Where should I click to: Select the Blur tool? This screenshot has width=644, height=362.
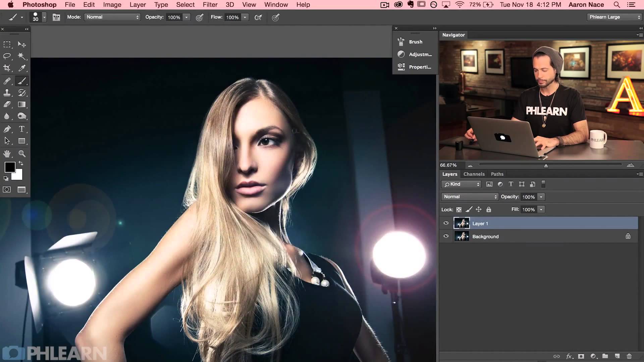pos(7,116)
